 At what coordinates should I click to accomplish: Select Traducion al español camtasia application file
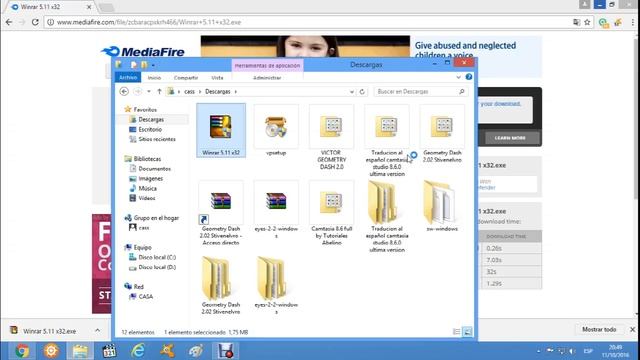387,141
